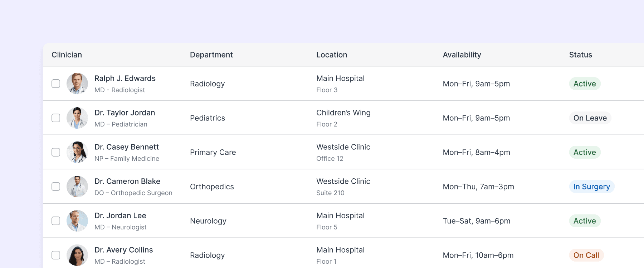This screenshot has height=268, width=644.
Task: Click the Active badge on Casey Bennett's row
Action: [585, 152]
